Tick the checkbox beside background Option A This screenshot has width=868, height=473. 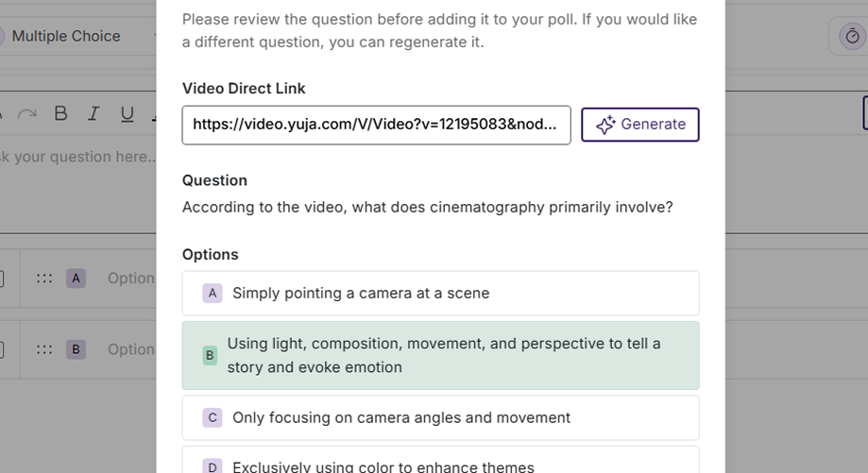point(2,279)
